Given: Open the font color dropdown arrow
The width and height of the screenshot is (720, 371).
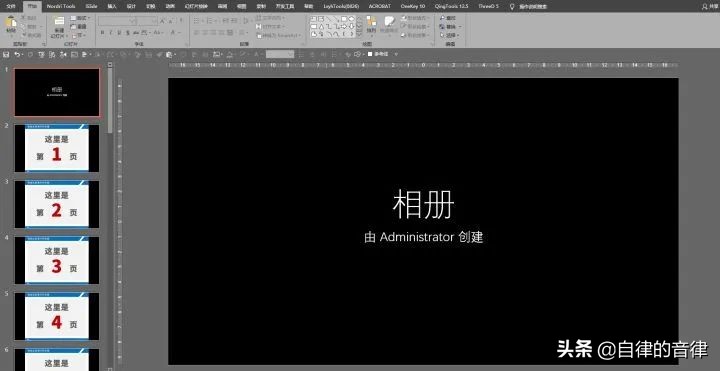Looking at the screenshot, I should point(180,33).
